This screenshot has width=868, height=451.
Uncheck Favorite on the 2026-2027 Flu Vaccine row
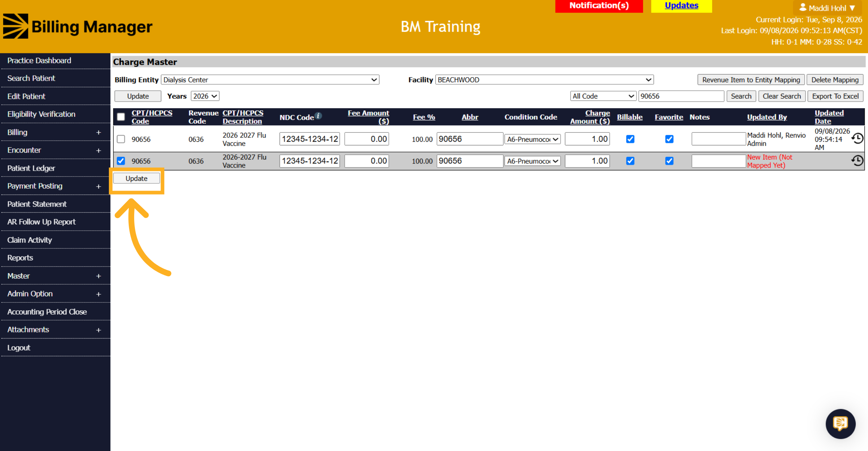[669, 161]
